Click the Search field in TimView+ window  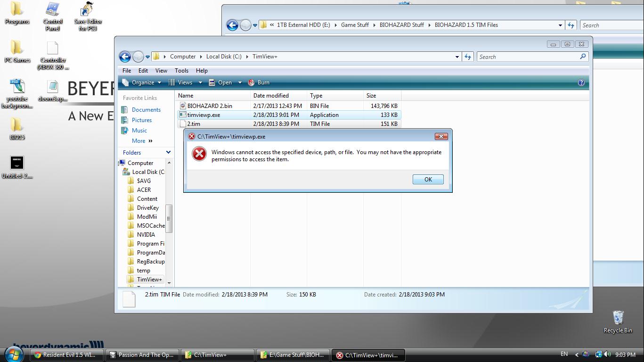pyautogui.click(x=528, y=57)
